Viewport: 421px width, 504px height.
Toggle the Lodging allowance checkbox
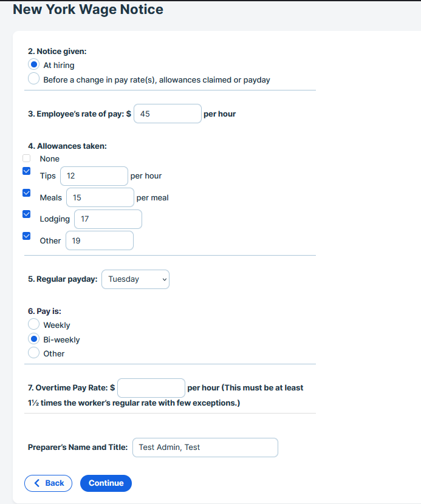click(x=26, y=214)
